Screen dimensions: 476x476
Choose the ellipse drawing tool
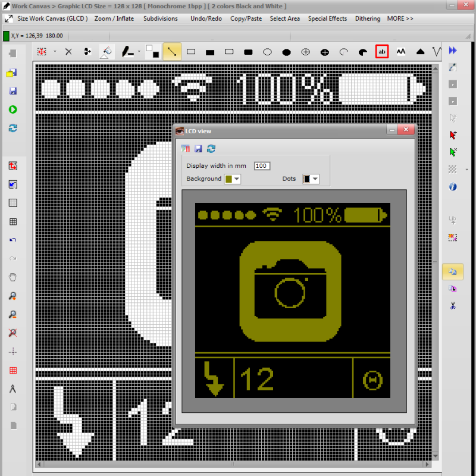(x=267, y=52)
